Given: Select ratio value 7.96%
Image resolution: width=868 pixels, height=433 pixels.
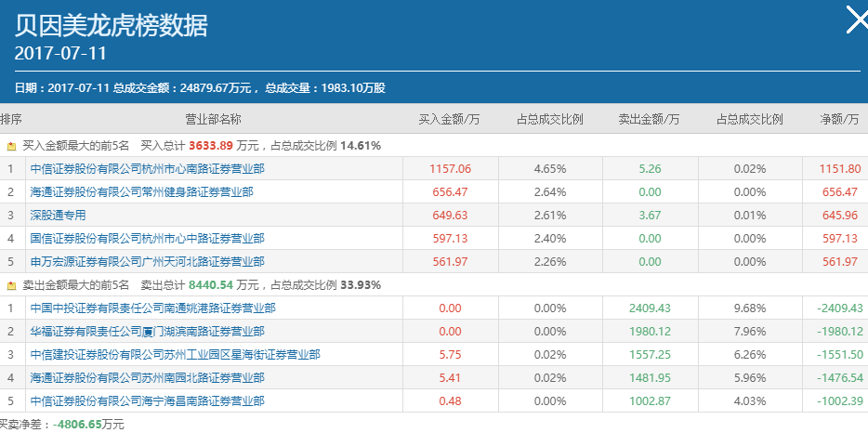Looking at the screenshot, I should tap(750, 332).
